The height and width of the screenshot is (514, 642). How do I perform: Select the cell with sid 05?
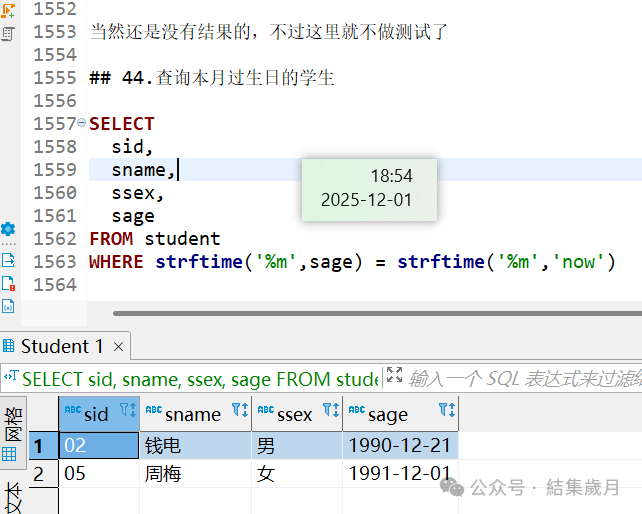click(99, 473)
